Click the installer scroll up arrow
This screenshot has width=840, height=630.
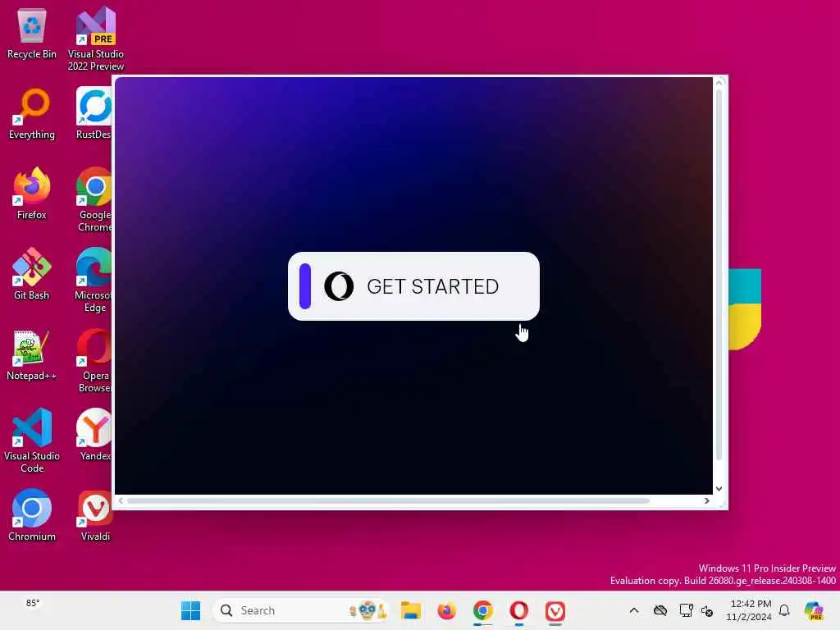click(x=719, y=83)
